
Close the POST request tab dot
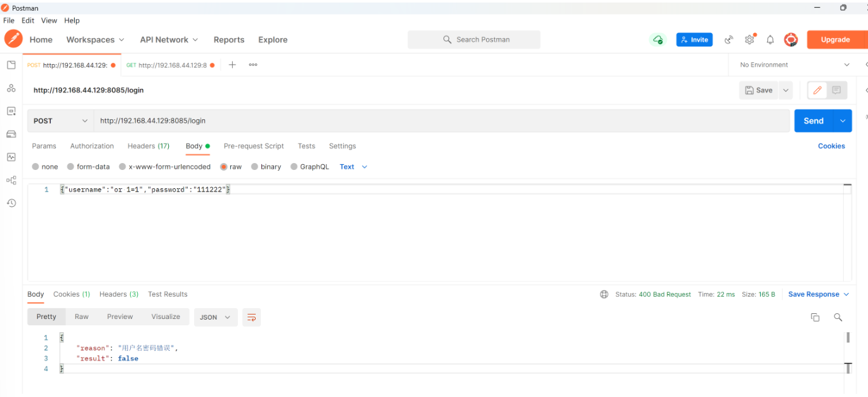click(114, 65)
